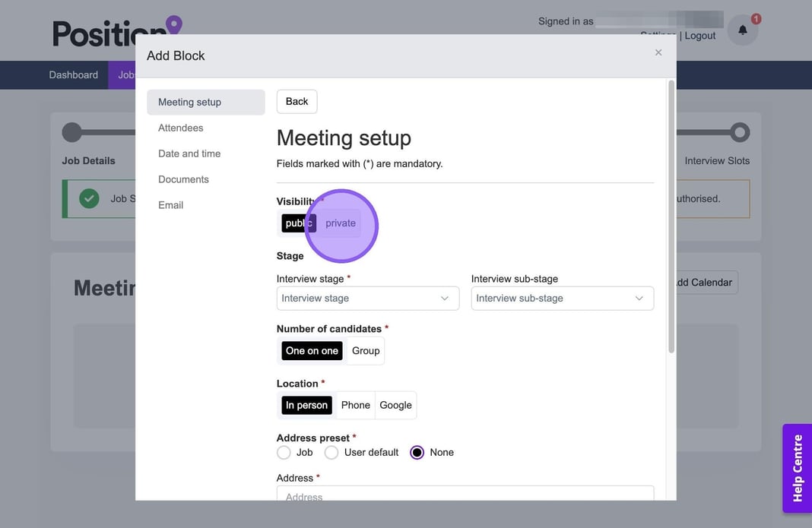This screenshot has width=812, height=528.
Task: Open the Help Centre side tab
Action: [x=797, y=468]
